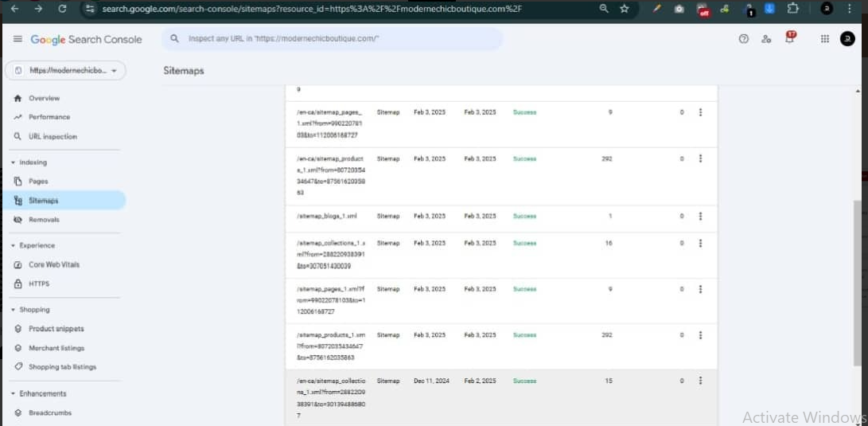Open Core Web Vitals report
Screen dimensions: 868x426
tap(54, 264)
